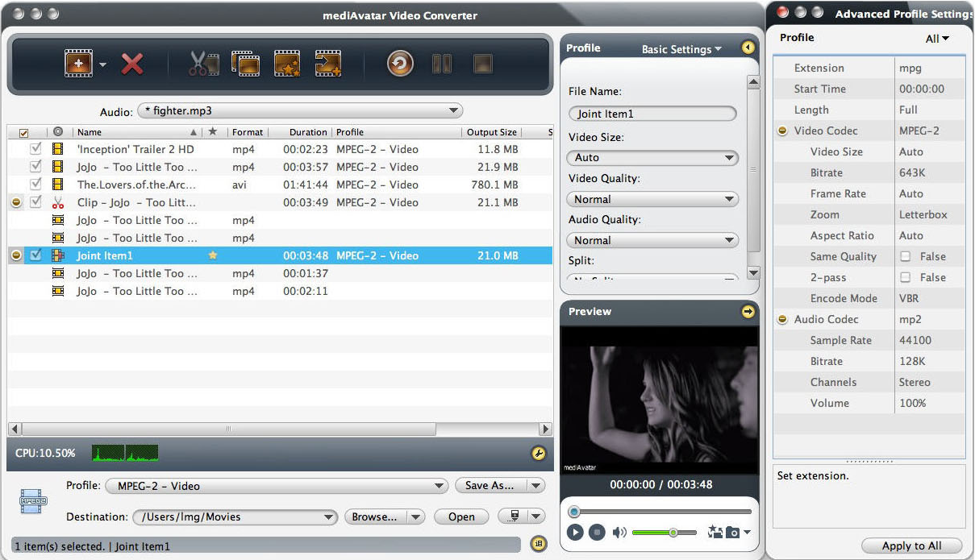The height and width of the screenshot is (560, 975).
Task: Select the 'Inception' Trailer 2 HD row
Action: tap(280, 149)
